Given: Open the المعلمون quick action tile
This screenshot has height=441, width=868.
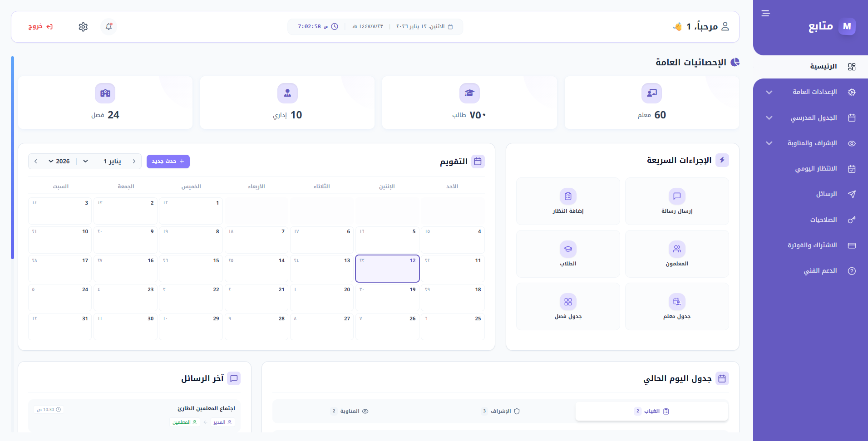Looking at the screenshot, I should click(x=676, y=254).
